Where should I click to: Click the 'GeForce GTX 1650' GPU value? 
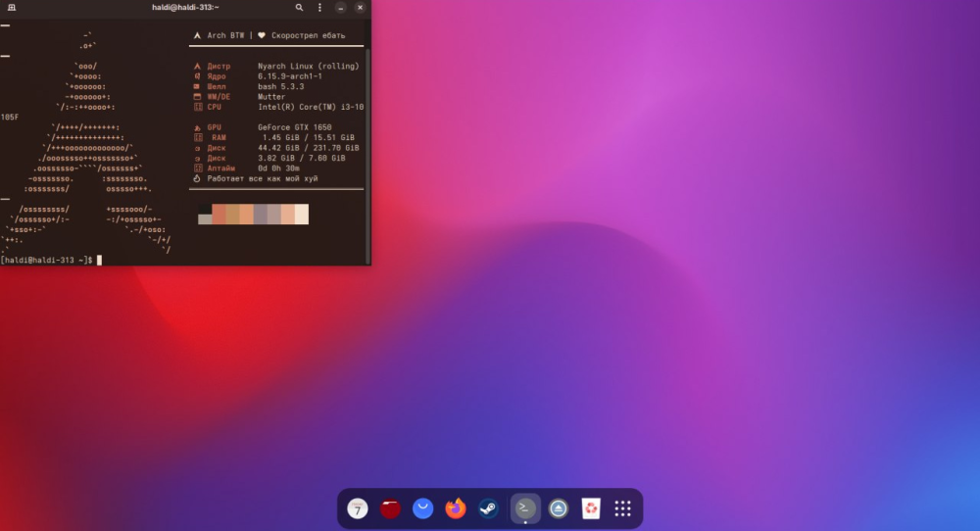pyautogui.click(x=294, y=127)
